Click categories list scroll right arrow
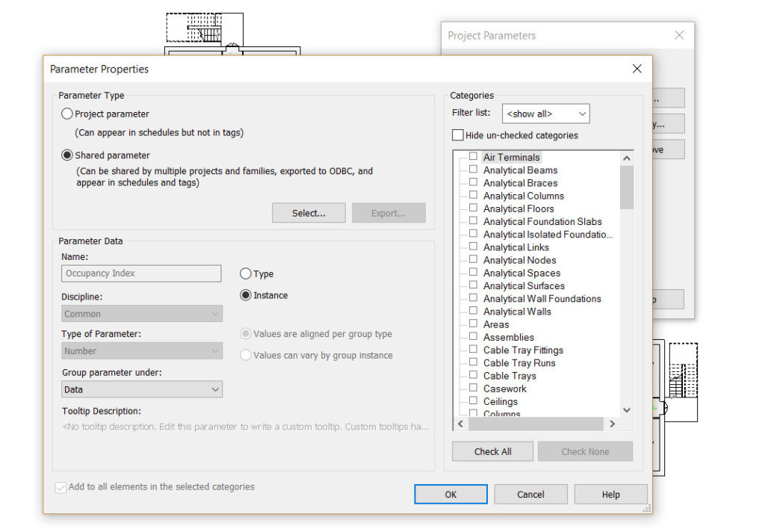The image size is (765, 532). tap(613, 424)
